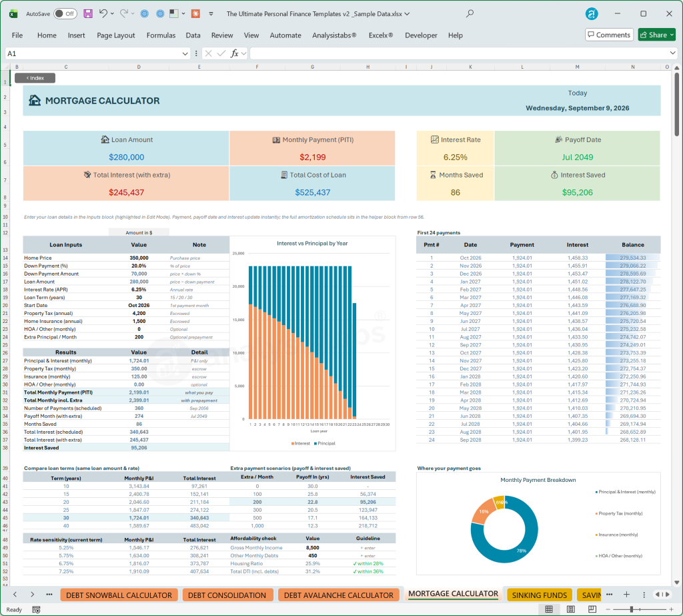
Task: Click the formula Cancel X icon
Action: 208,53
